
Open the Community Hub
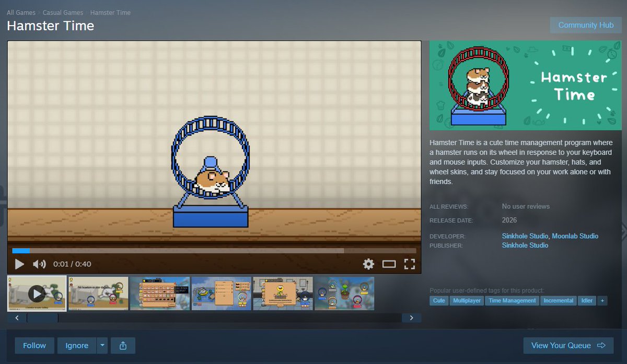(x=586, y=25)
